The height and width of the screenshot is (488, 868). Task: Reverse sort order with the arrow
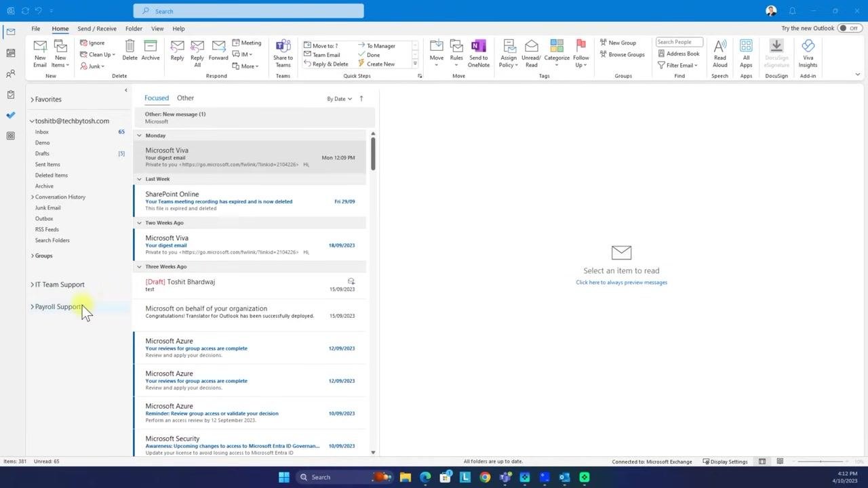tap(361, 98)
